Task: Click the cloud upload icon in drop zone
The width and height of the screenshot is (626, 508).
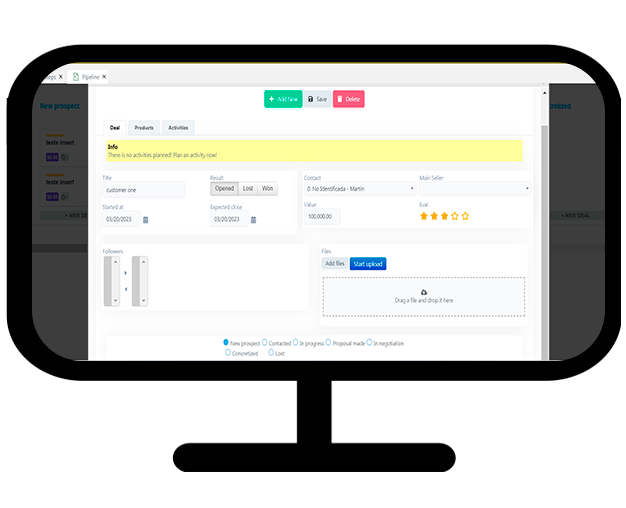Action: tap(423, 291)
